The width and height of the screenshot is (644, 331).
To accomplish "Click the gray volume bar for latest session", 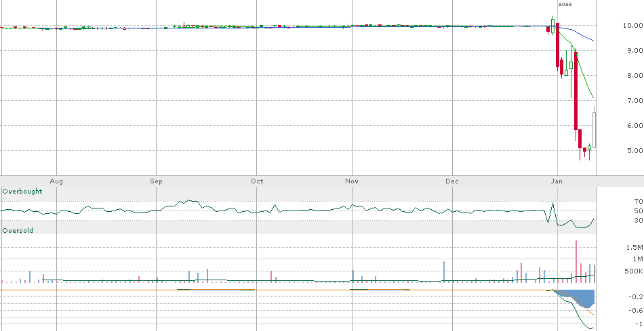I will pyautogui.click(x=594, y=273).
